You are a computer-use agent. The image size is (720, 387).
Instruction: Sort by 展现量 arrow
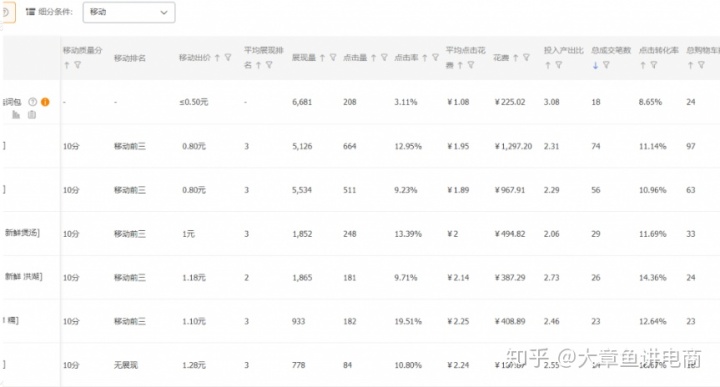[x=322, y=58]
